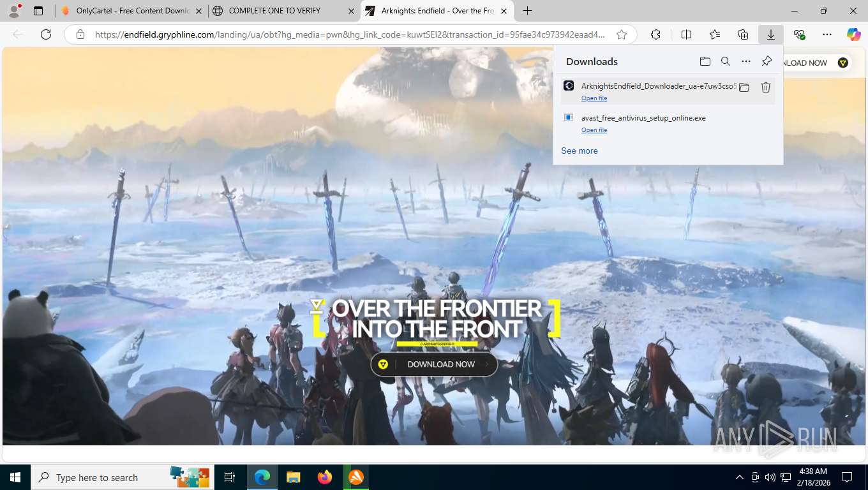Screen dimensions: 868x490
Task: Search downloads with the magnifier icon
Action: [x=725, y=61]
